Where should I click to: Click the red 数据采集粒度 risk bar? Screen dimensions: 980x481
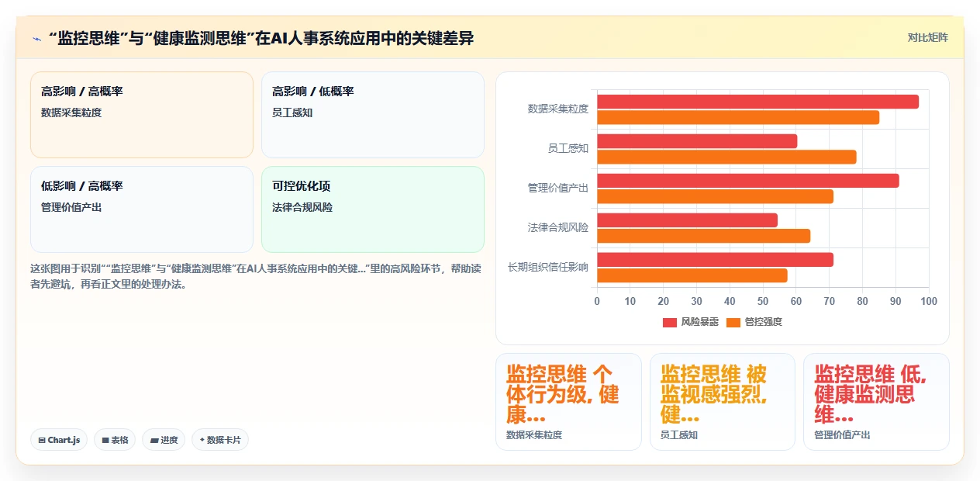point(757,102)
